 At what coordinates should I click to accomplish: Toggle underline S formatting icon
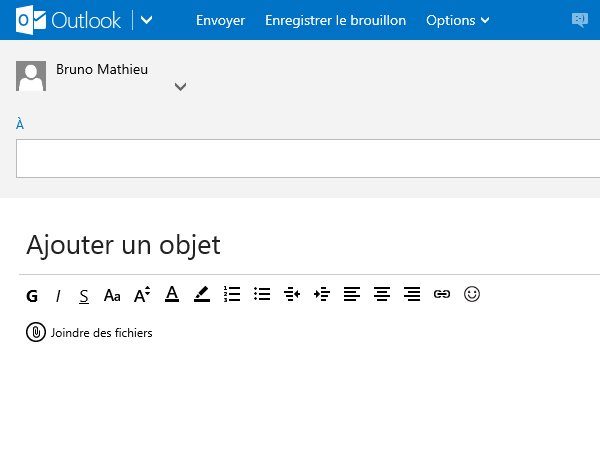click(x=84, y=297)
